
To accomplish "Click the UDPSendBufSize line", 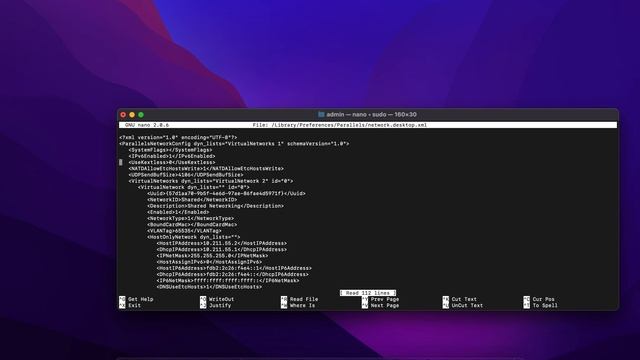I will [186, 175].
